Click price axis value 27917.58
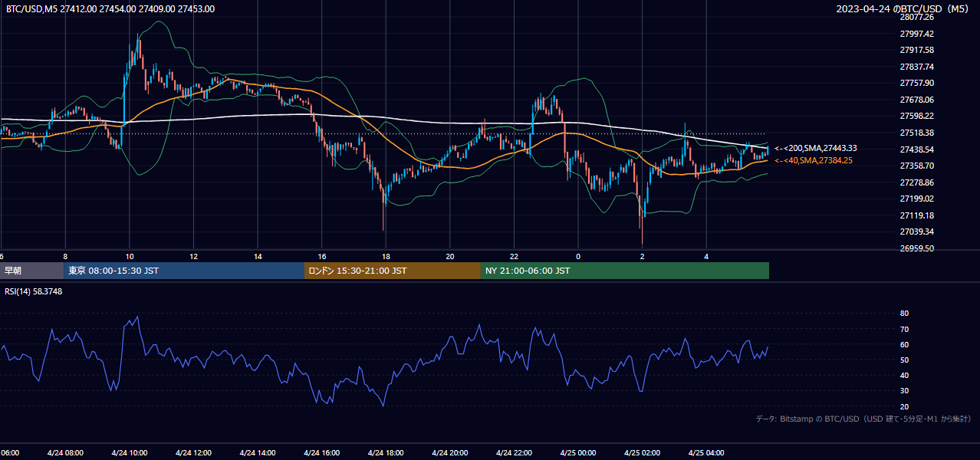Viewport: 980px width, 460px height. [916, 50]
